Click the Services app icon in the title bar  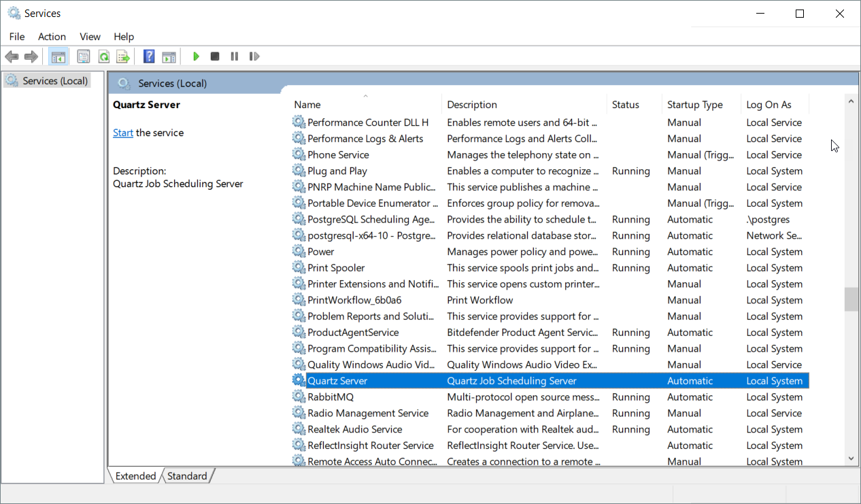(x=14, y=13)
